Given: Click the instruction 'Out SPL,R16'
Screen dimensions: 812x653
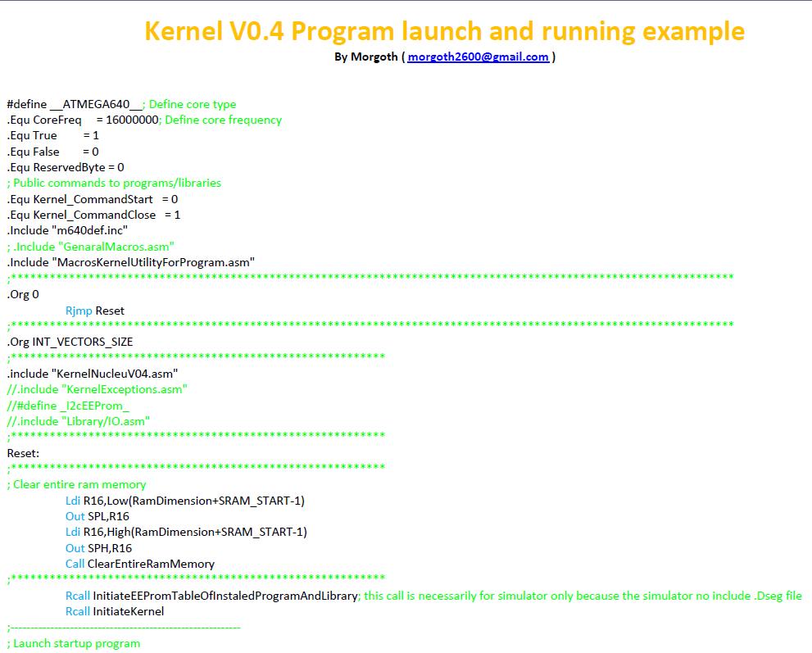Looking at the screenshot, I should point(98,516).
